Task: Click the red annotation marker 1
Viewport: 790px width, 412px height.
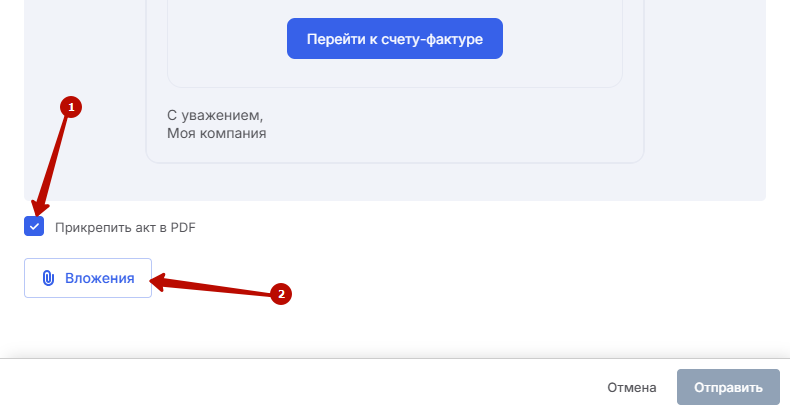Action: [70, 106]
